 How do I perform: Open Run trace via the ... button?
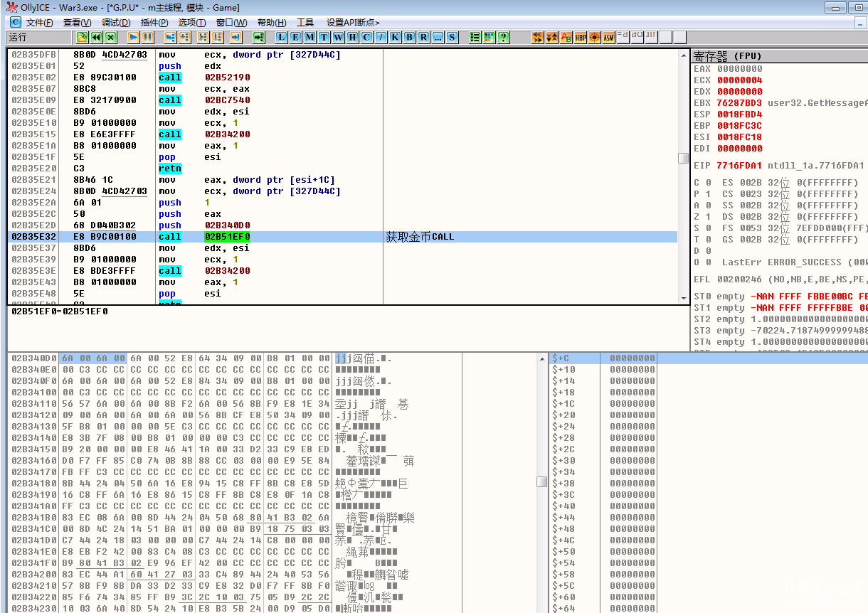[438, 37]
